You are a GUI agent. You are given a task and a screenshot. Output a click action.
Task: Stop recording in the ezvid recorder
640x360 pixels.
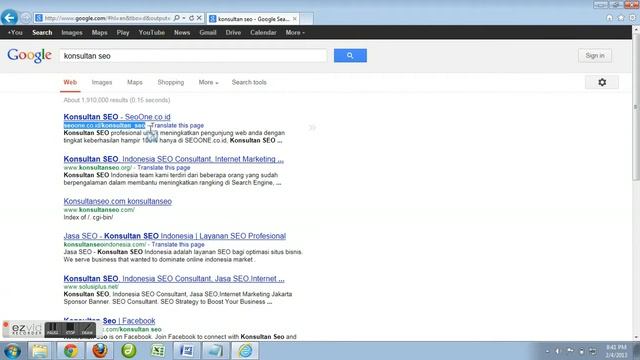[x=70, y=329]
